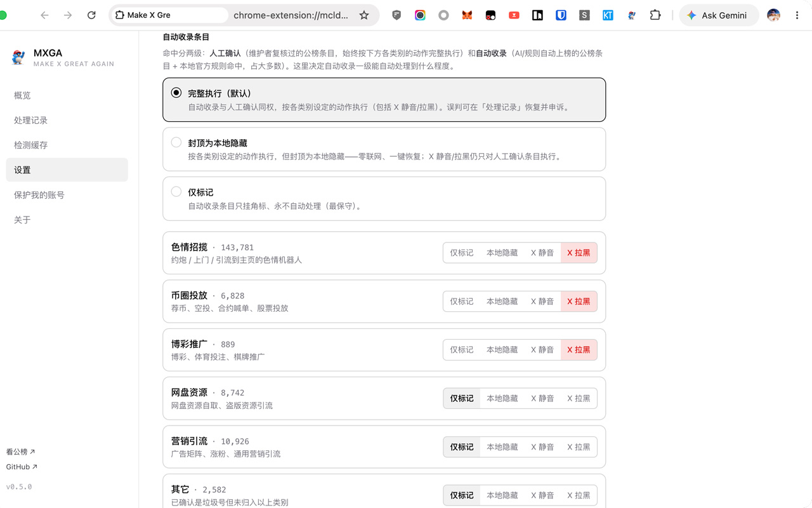Click Ask Gemini button

[718, 15]
